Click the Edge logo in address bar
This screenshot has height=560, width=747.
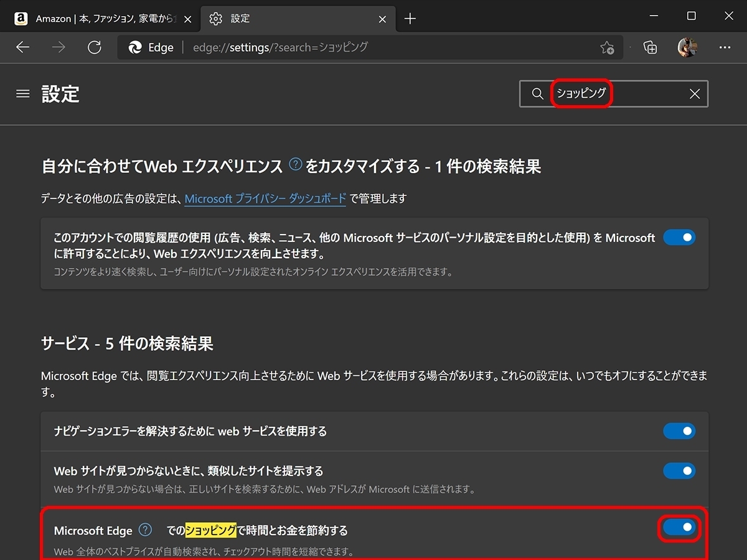134,47
